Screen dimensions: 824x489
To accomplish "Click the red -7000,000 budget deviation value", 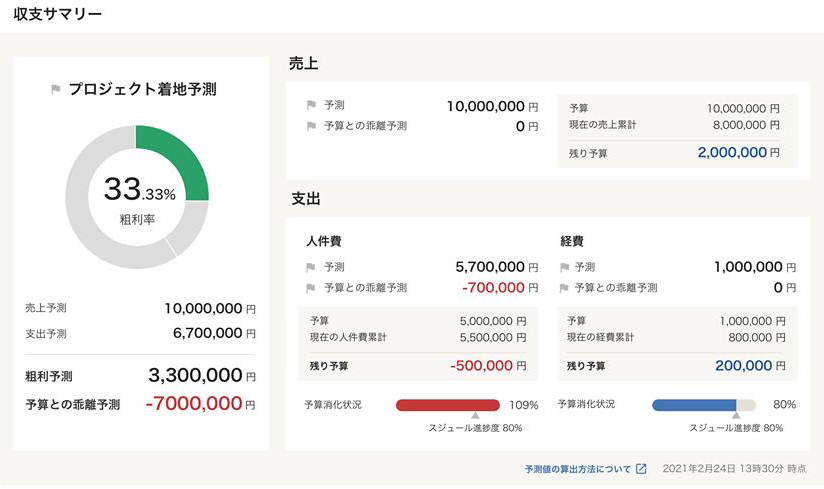I will (193, 404).
